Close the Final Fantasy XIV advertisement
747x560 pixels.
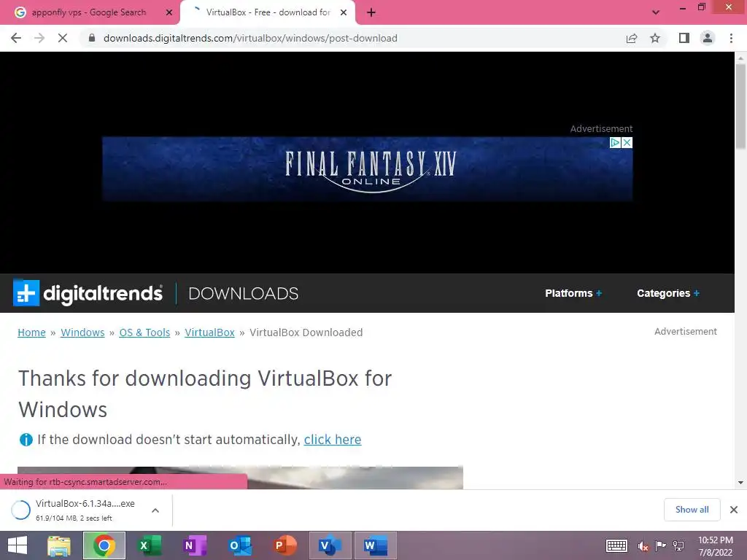(627, 142)
